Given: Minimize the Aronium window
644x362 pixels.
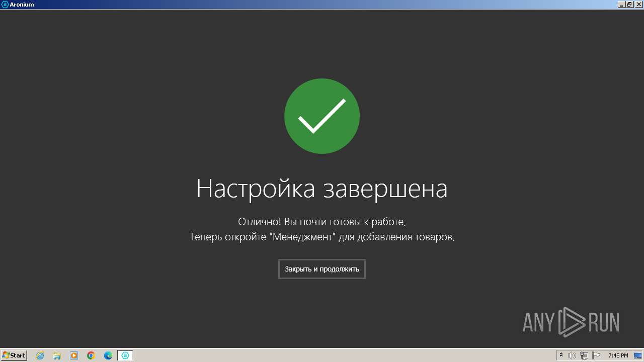Looking at the screenshot, I should coord(622,4).
